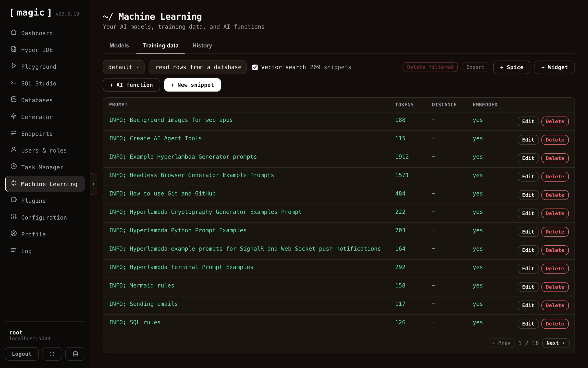Click the Configuration sliders icon

[14, 217]
